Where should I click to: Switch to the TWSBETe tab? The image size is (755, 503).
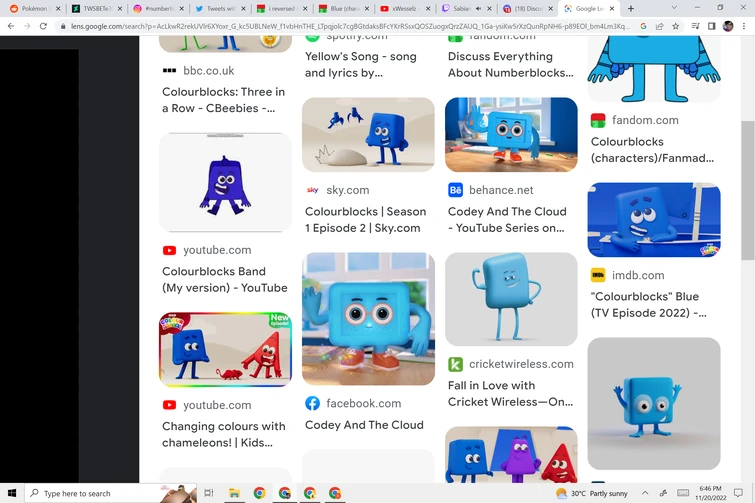(x=96, y=8)
